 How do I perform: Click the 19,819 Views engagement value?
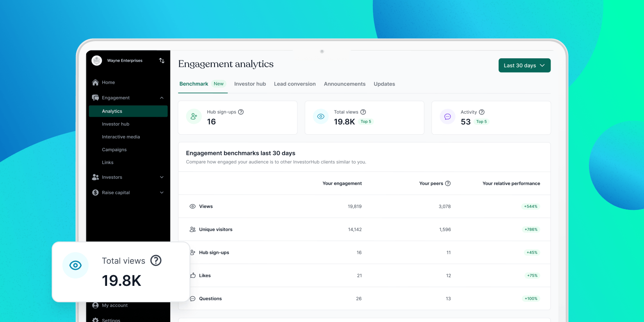354,207
